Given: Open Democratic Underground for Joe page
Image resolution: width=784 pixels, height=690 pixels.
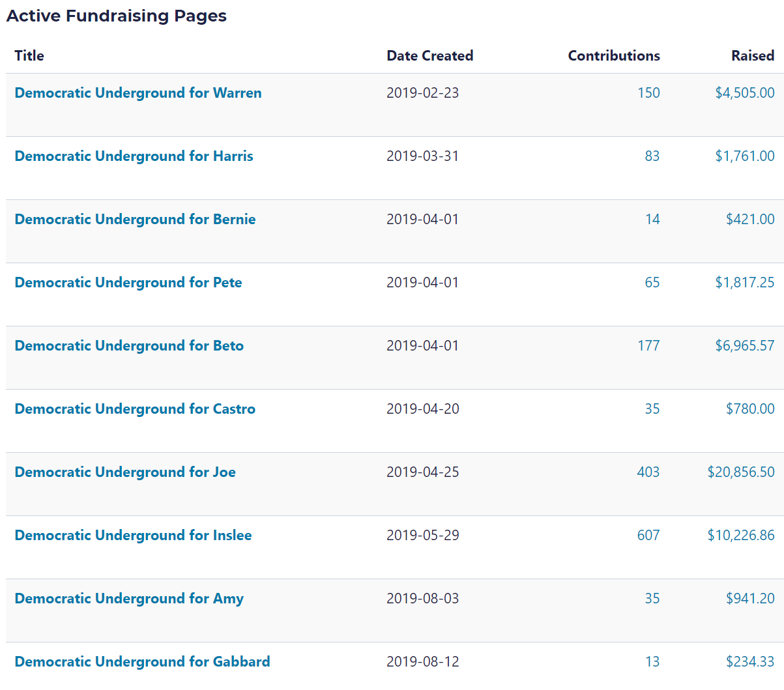Looking at the screenshot, I should (x=125, y=472).
